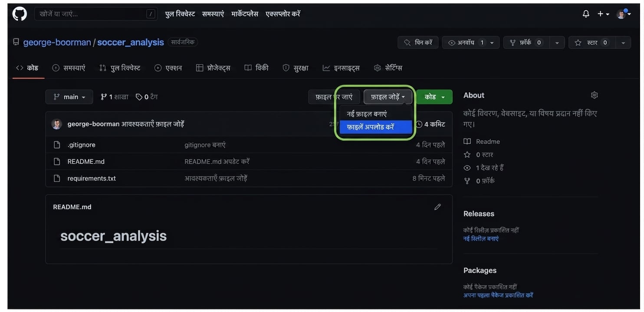644x312 pixels.
Task: Open the plus create-new menu
Action: point(603,14)
